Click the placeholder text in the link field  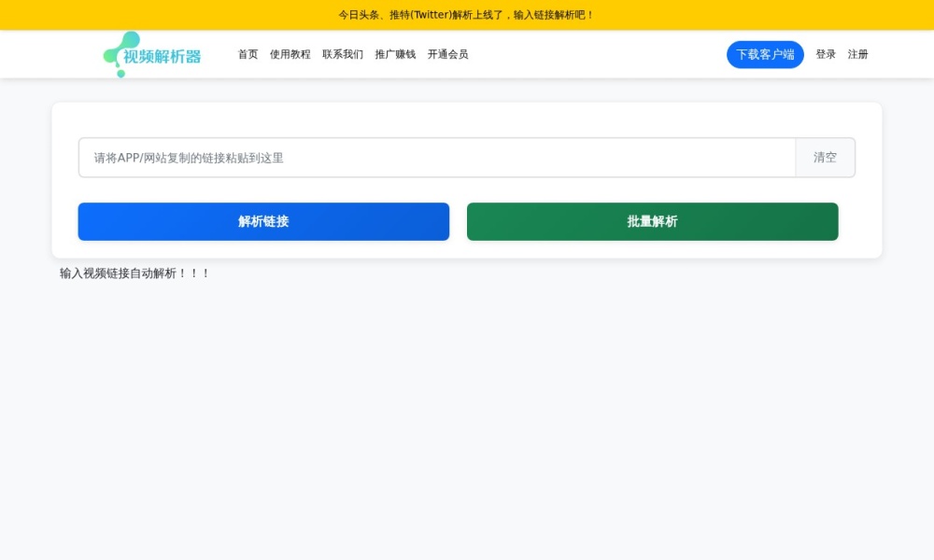187,158
